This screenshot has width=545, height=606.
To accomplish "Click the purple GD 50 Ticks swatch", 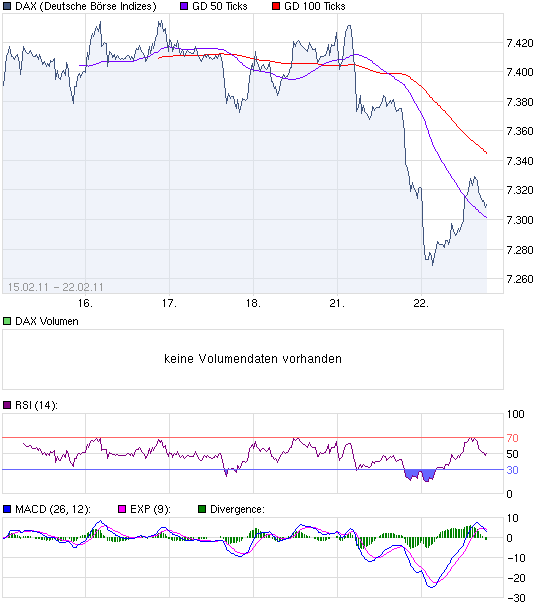I will [184, 6].
